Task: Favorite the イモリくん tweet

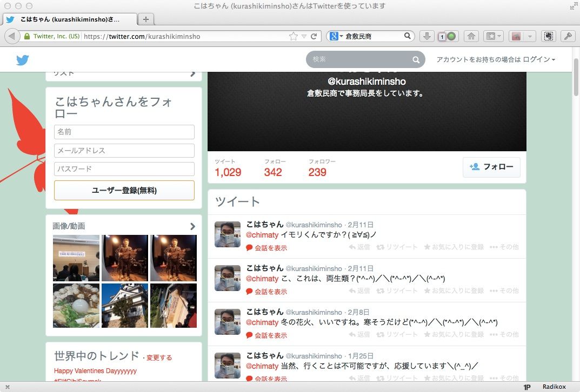Action: (454, 247)
